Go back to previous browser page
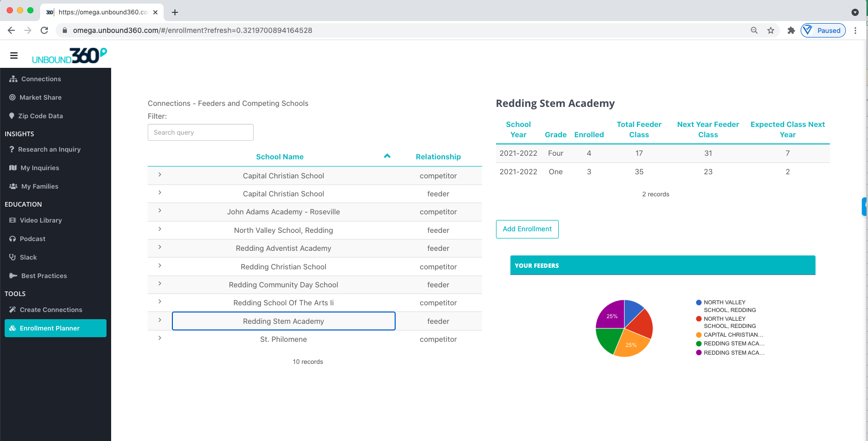868x441 pixels. [x=11, y=30]
